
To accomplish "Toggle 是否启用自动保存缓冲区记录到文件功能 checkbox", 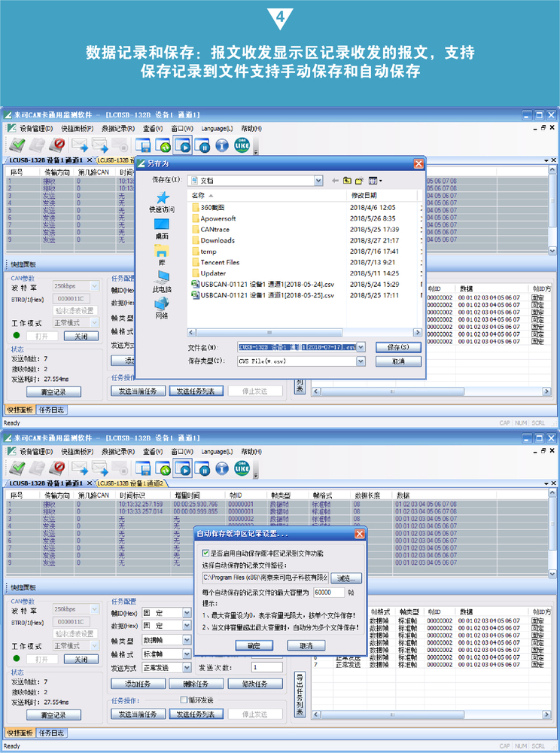I will (x=206, y=553).
